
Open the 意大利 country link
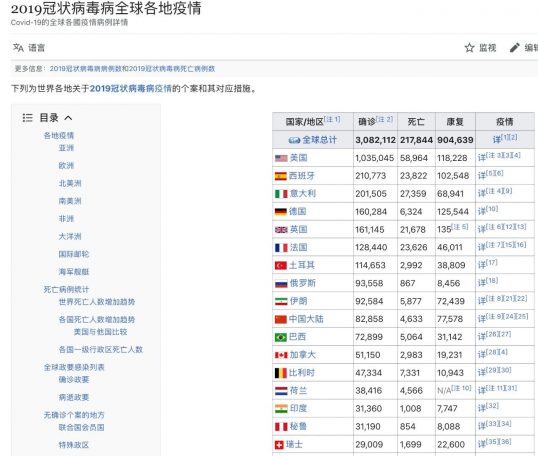click(302, 194)
